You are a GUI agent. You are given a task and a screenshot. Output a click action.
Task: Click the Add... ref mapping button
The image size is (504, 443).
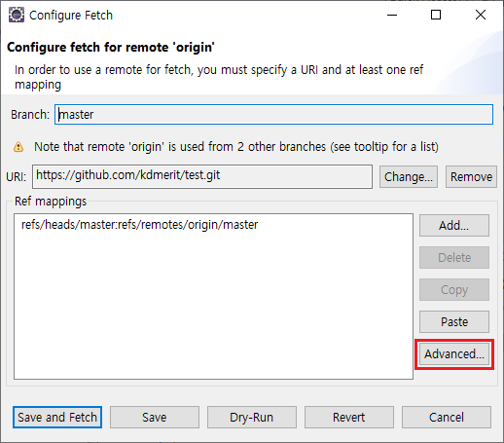(x=454, y=226)
